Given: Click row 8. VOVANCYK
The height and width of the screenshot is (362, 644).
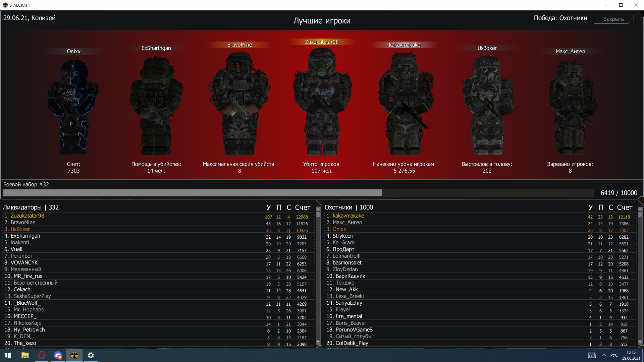Looking at the screenshot, I should [x=159, y=263].
